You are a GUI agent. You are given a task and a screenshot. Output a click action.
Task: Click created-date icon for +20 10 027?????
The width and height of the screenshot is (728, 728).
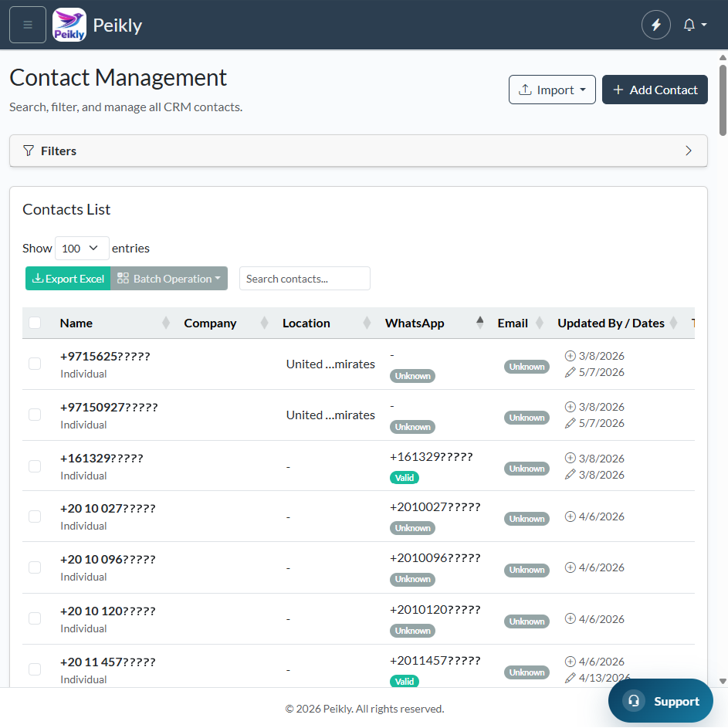coord(571,516)
